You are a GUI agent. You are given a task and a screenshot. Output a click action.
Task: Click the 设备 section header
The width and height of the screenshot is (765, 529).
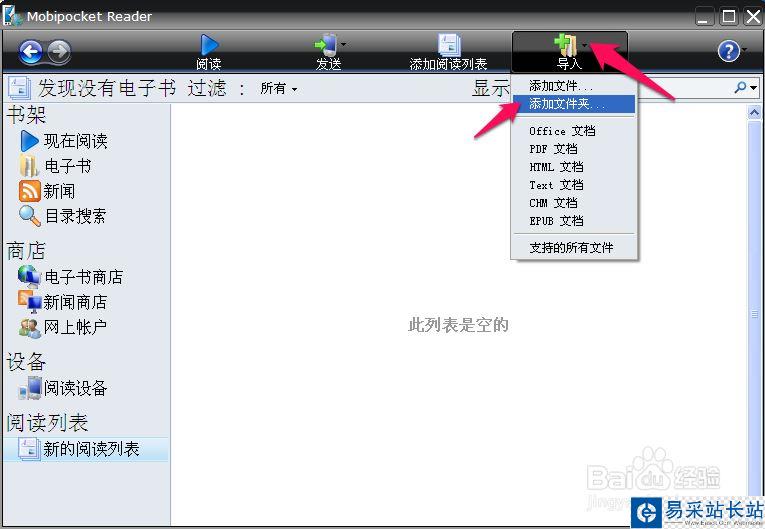click(x=26, y=362)
